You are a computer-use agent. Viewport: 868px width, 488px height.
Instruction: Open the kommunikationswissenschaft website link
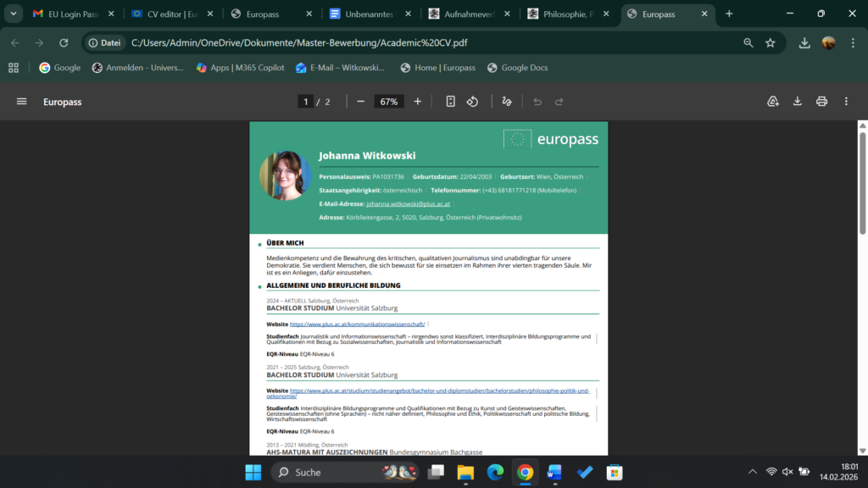click(x=357, y=324)
